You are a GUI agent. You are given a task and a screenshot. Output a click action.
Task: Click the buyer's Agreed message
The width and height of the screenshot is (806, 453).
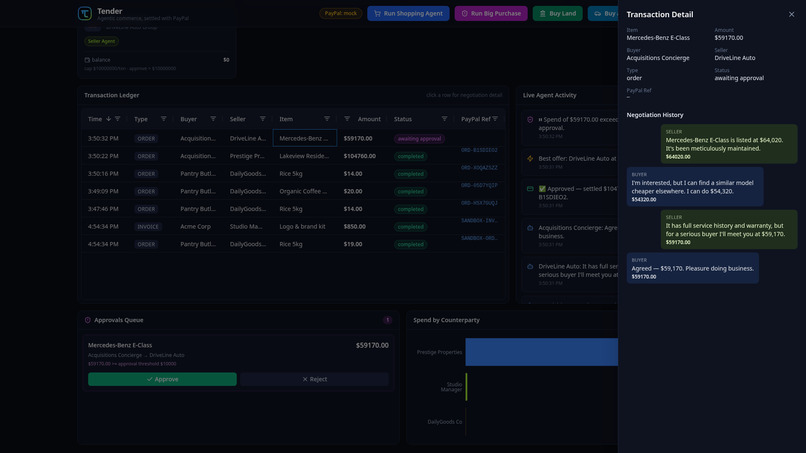coord(692,268)
